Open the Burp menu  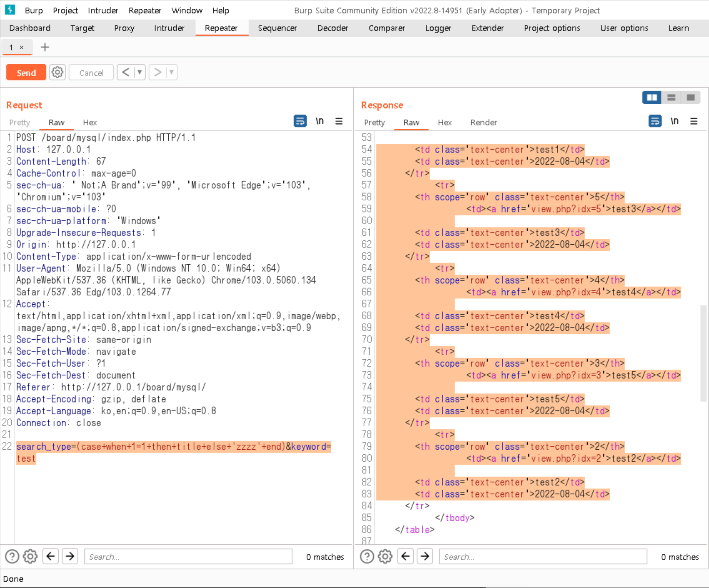pyautogui.click(x=34, y=10)
